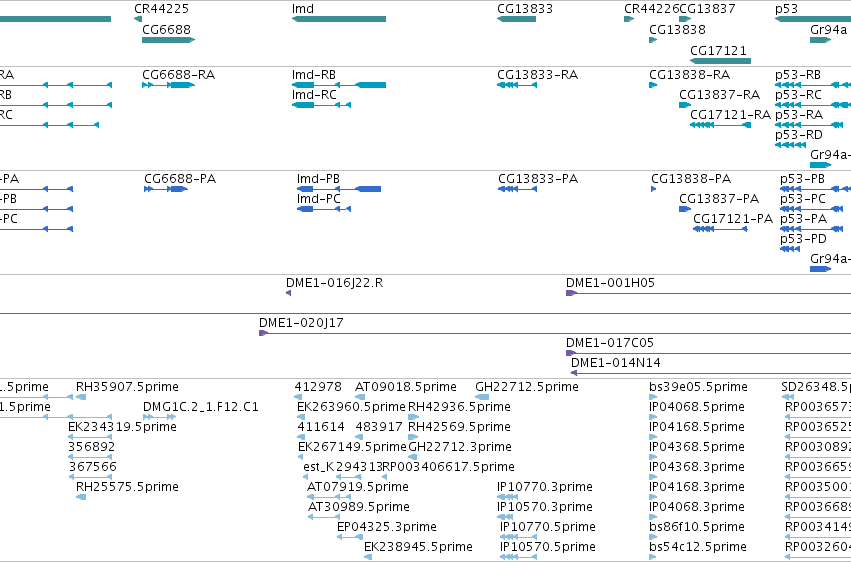Click the CG13837-RA transcript label
Viewport: 851px width, 562px height.
pos(719,95)
